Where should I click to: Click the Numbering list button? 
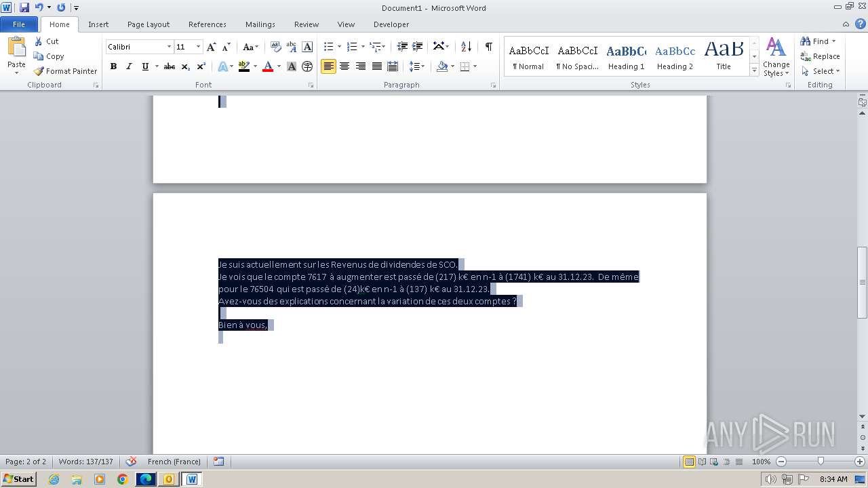point(351,47)
